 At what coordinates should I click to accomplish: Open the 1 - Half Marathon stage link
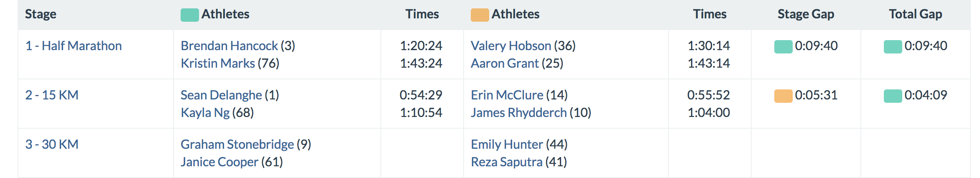(x=74, y=46)
